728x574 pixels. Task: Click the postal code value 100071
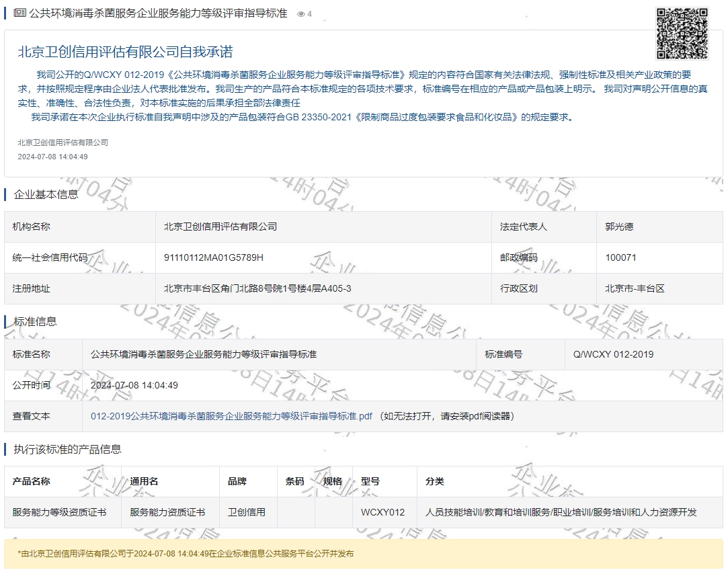[x=620, y=257]
